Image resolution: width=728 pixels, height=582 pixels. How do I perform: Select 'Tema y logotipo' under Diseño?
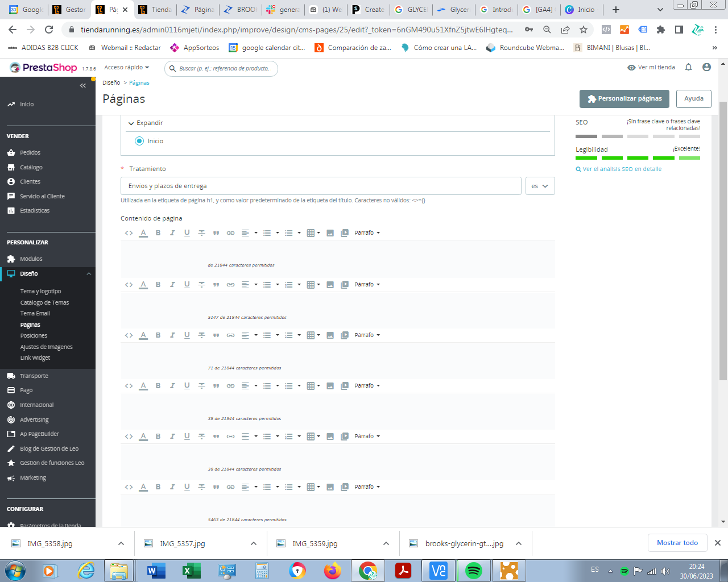[x=41, y=292]
